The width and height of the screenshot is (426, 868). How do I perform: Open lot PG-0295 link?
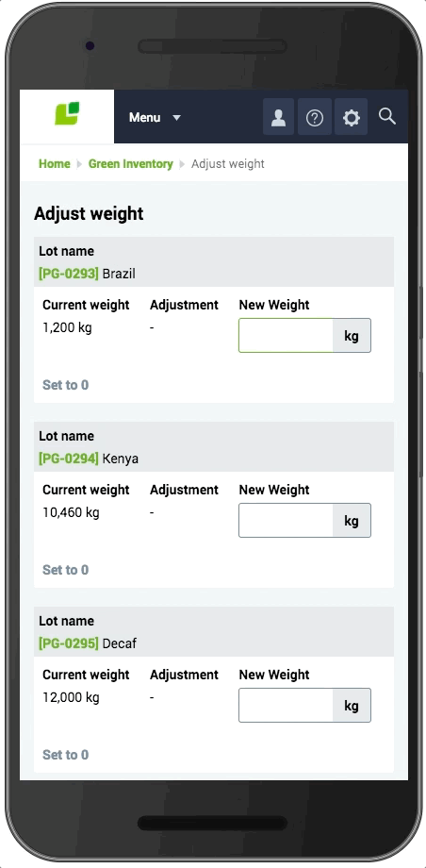pos(69,643)
